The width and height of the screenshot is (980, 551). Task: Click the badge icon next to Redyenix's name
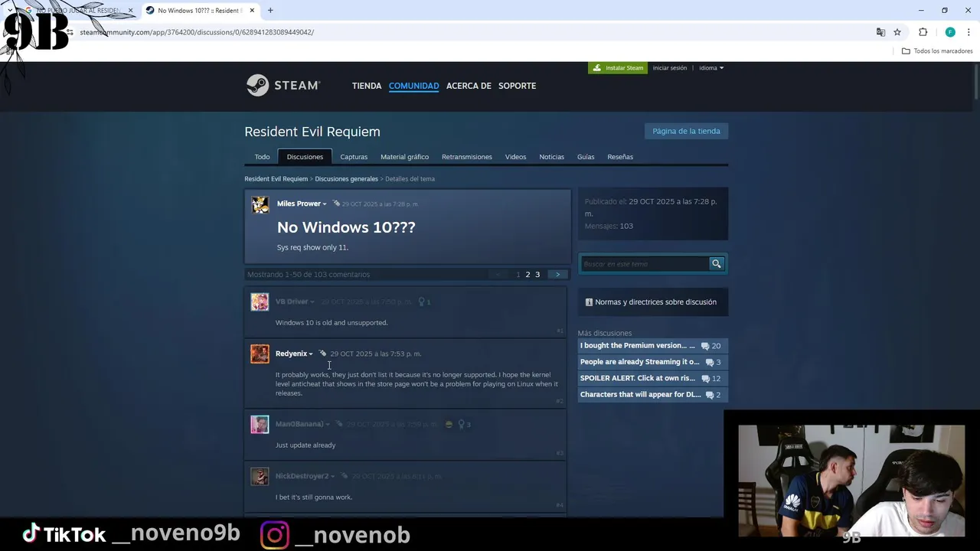tap(322, 354)
